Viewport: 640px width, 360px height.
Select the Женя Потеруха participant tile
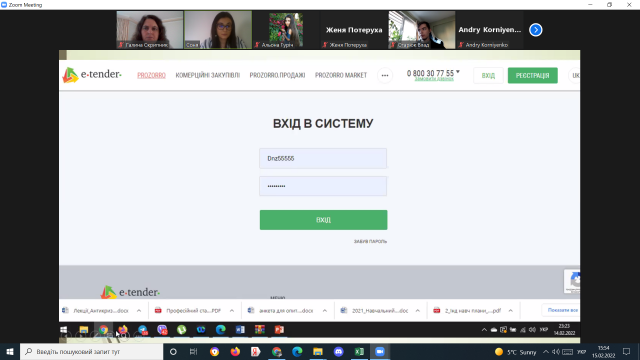click(354, 30)
